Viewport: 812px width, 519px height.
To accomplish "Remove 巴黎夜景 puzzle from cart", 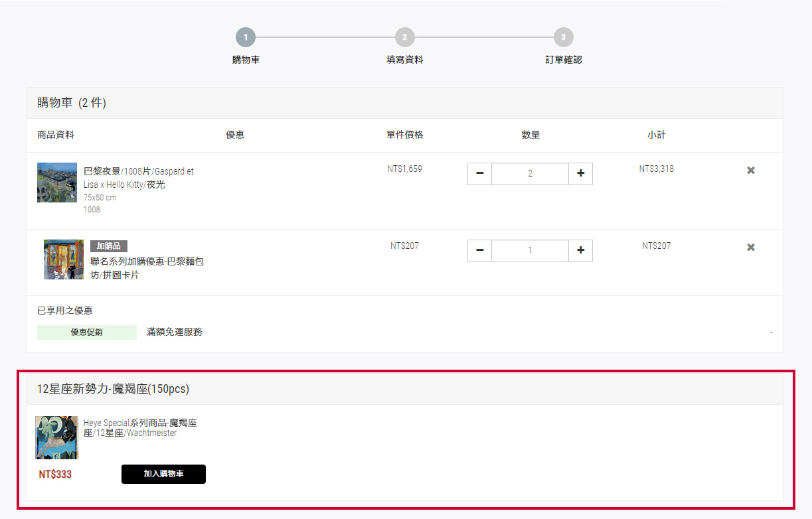I will tap(751, 171).
